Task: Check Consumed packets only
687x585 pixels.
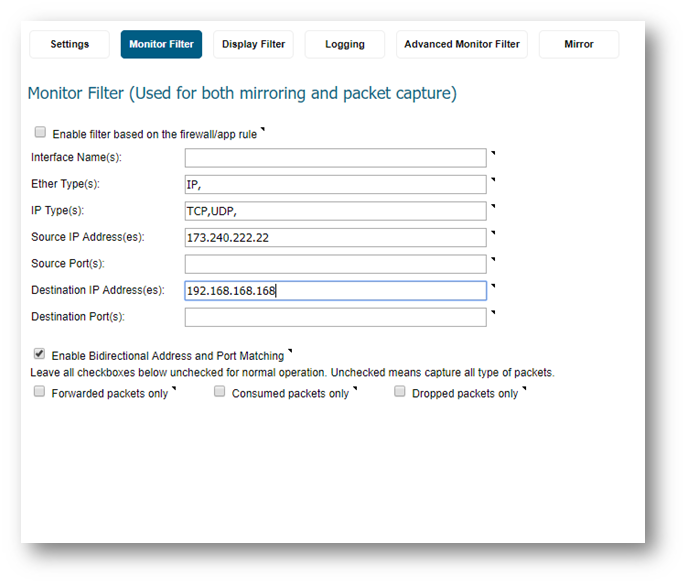Action: (220, 391)
